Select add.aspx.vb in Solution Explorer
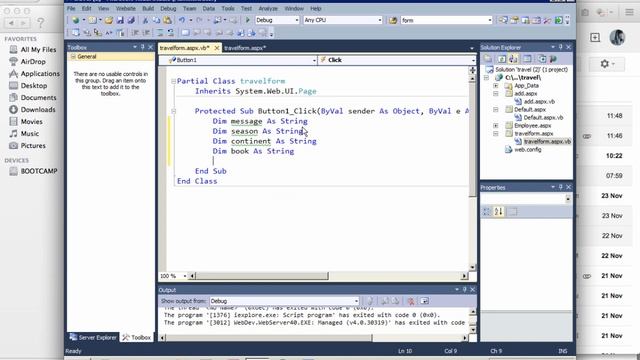The height and width of the screenshot is (360, 640). (539, 102)
